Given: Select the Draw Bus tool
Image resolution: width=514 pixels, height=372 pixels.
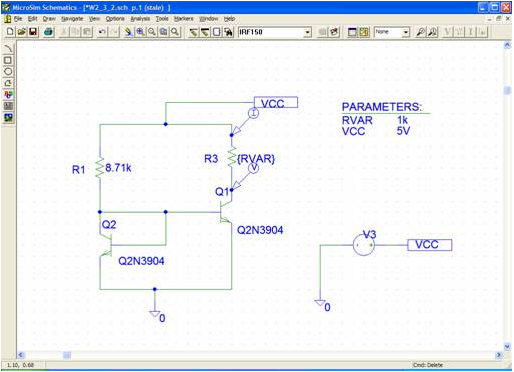Looking at the screenshot, I should coord(205,32).
